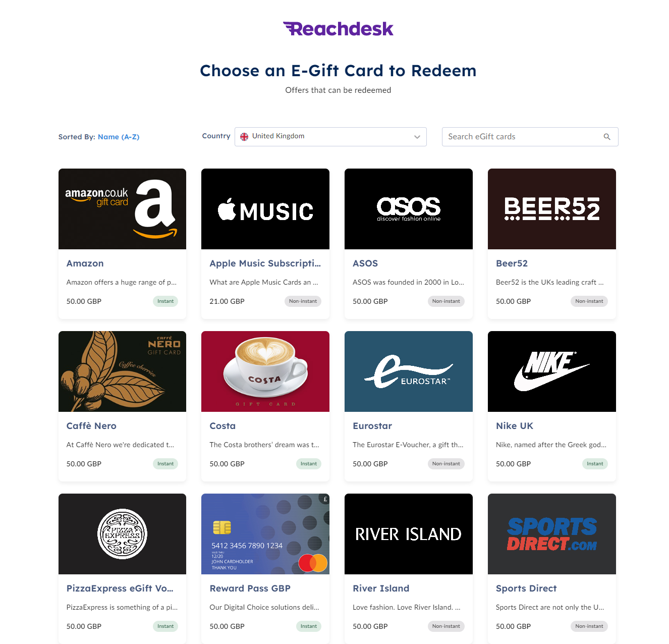Choose the Nike UK card image
The image size is (669, 644).
coord(552,371)
